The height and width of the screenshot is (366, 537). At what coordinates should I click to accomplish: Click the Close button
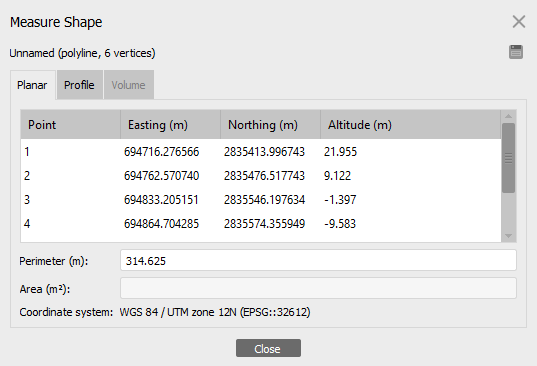point(268,349)
